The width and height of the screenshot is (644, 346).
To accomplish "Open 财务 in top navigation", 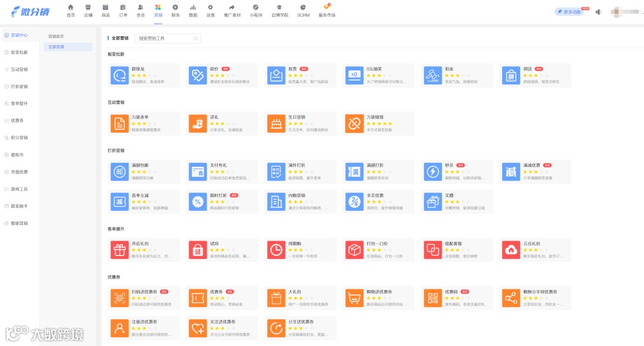I will [x=175, y=11].
